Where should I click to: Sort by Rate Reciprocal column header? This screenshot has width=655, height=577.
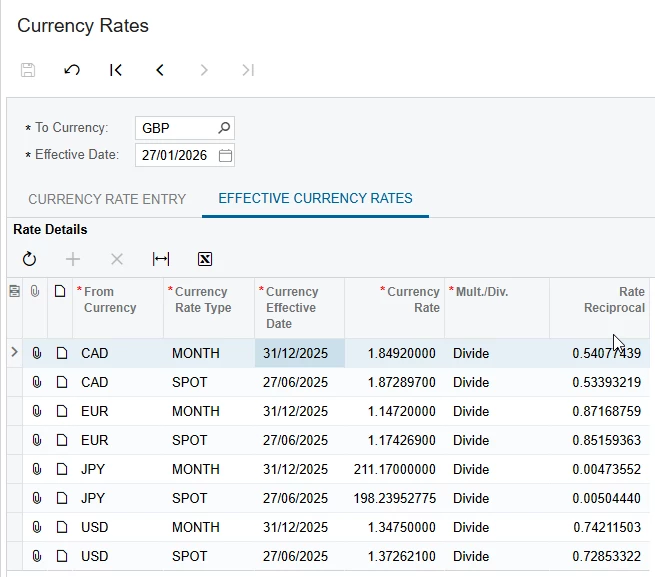click(x=599, y=308)
